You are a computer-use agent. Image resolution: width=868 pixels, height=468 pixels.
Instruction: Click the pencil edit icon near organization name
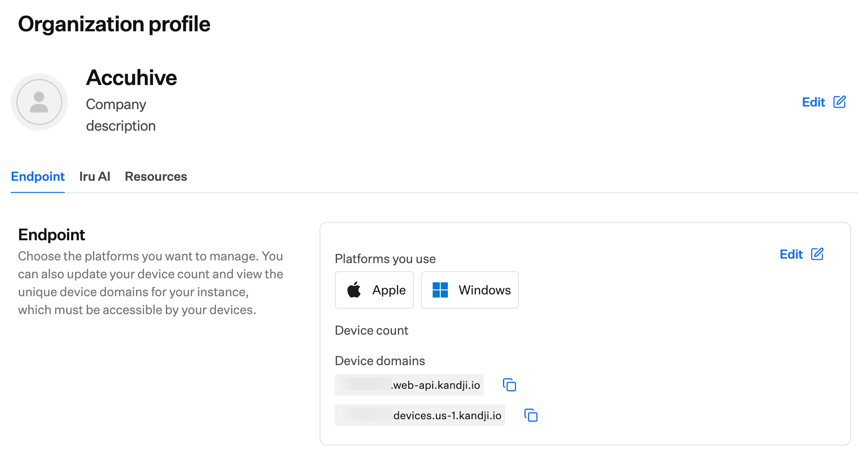(x=839, y=102)
